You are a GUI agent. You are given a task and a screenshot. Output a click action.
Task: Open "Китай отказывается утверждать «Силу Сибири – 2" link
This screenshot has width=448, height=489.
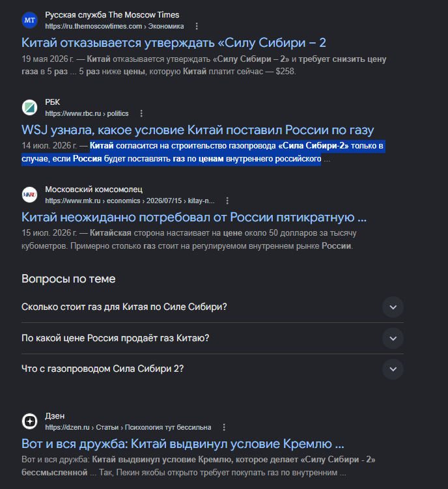(174, 43)
